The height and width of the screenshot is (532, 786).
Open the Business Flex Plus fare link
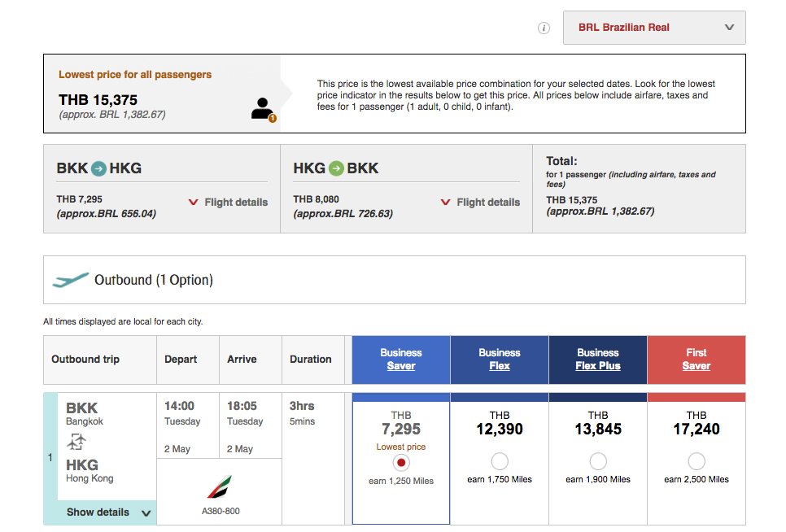pos(598,366)
